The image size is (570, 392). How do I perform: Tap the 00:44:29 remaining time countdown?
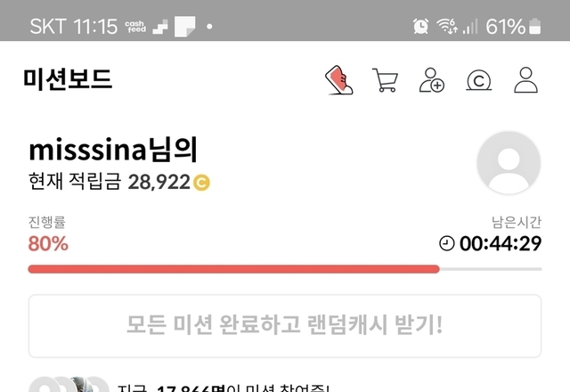click(501, 243)
